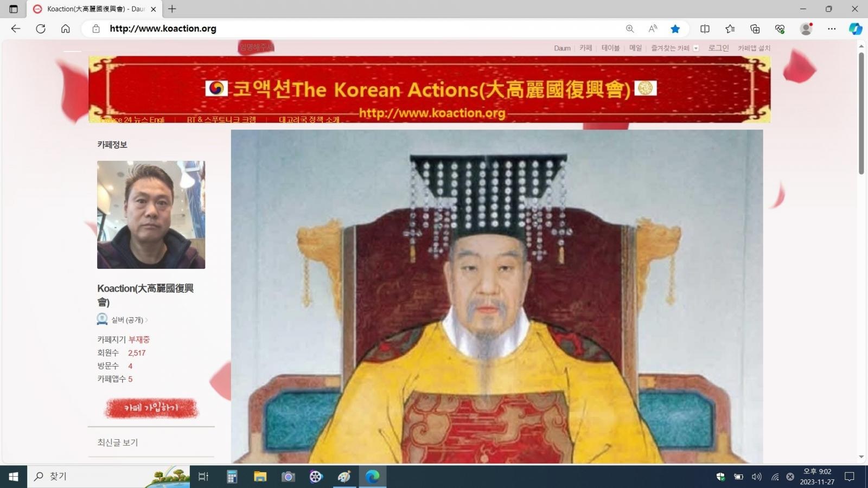Open the taskbar clock and date
Screen dimensions: 868x488
tap(817, 477)
